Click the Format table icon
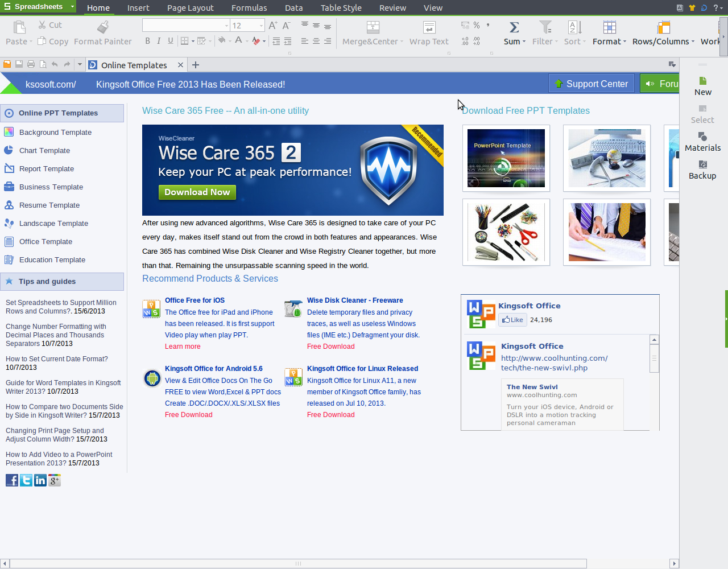Screen dimensions: 728x569 click(609, 27)
